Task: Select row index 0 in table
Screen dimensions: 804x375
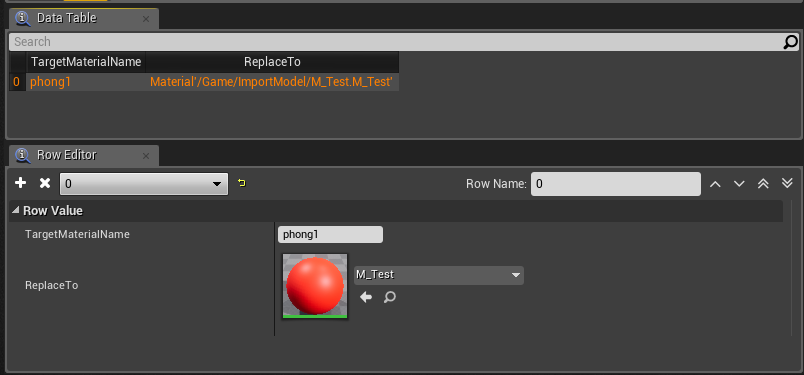Action: point(16,82)
